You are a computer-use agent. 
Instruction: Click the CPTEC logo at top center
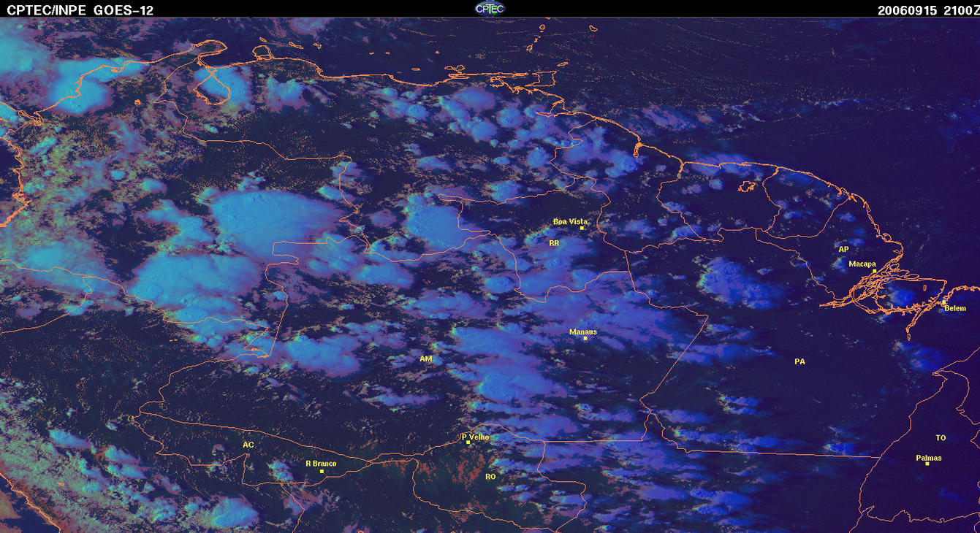pos(490,8)
